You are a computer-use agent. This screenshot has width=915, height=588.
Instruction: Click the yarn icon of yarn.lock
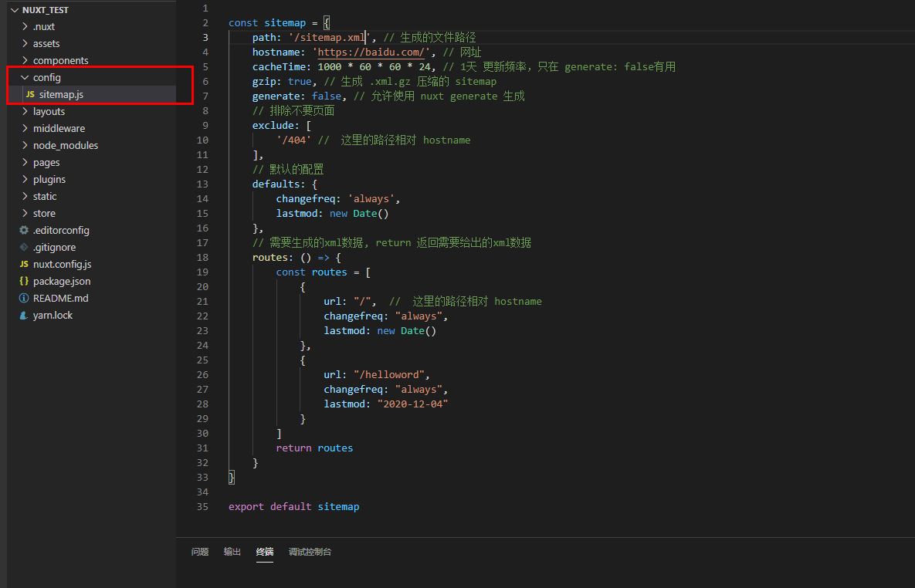click(x=24, y=315)
